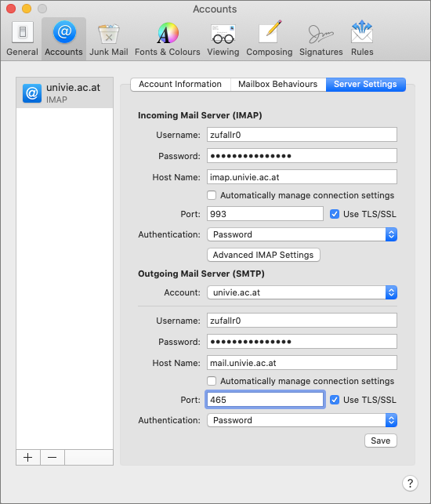Click the minus button to remove account
Screen dimensions: 431x504
click(52, 457)
